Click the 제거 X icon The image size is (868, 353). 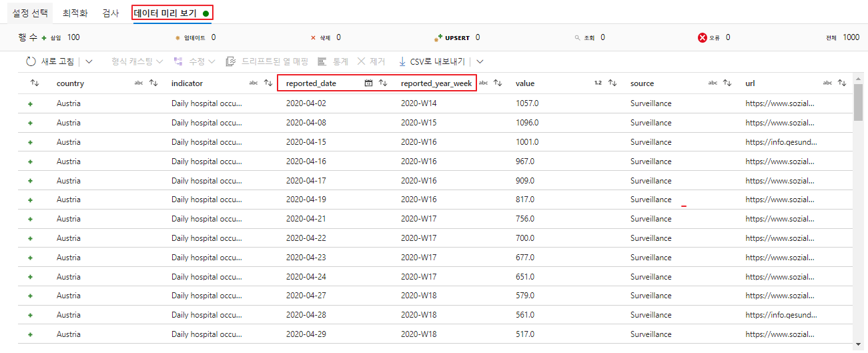coord(361,61)
